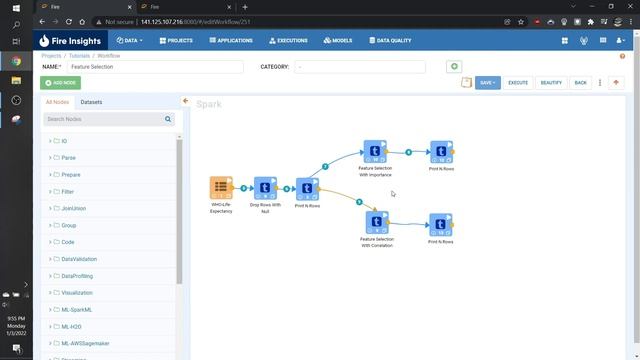Click the workflow Name input field

click(155, 67)
